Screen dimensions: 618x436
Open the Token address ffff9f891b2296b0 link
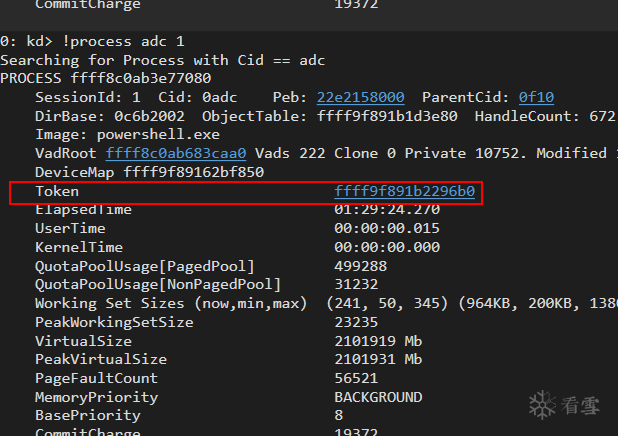(x=404, y=191)
